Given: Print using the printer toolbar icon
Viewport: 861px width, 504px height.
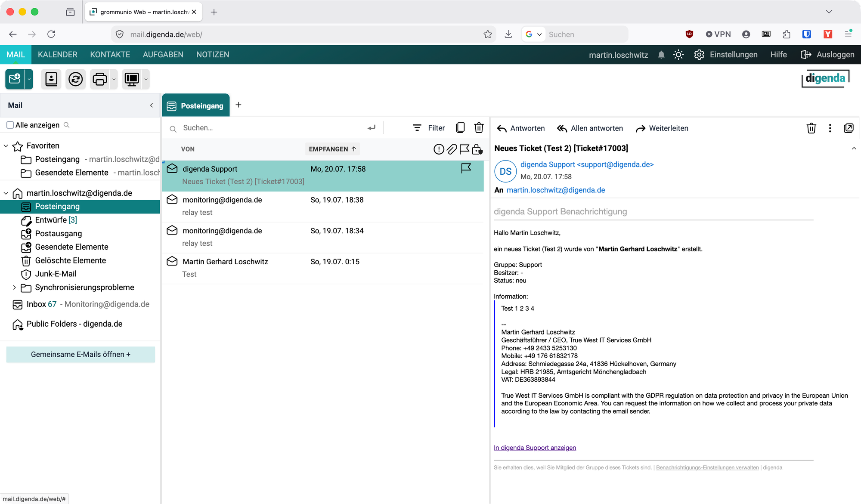Looking at the screenshot, I should [100, 79].
